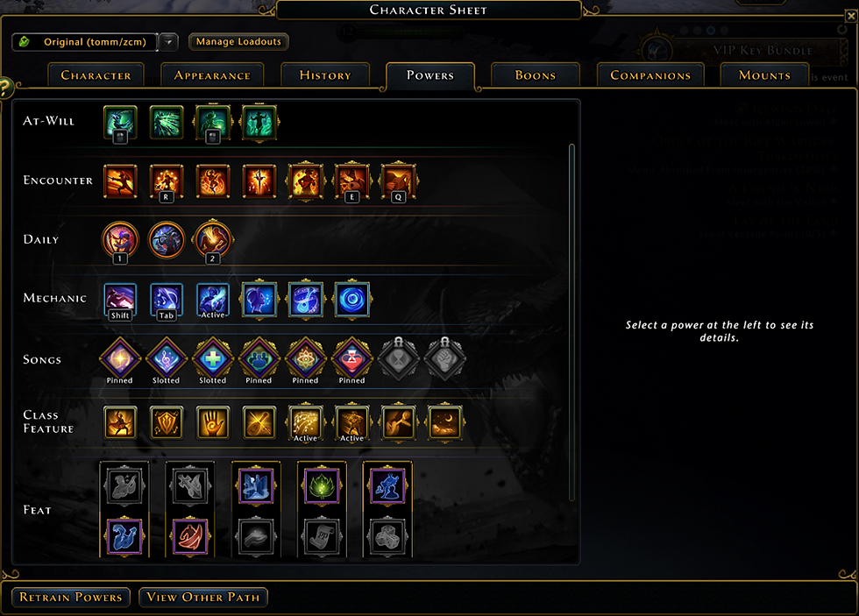The width and height of the screenshot is (859, 616).
Task: Choose the Daily power bound to 1
Action: tap(120, 240)
